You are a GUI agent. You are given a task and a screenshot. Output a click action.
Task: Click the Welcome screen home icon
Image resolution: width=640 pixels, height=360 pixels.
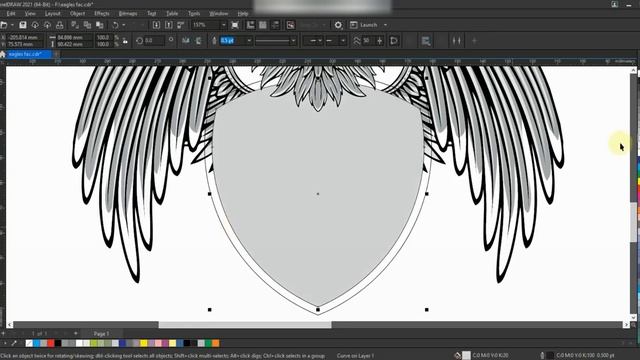coord(2,54)
